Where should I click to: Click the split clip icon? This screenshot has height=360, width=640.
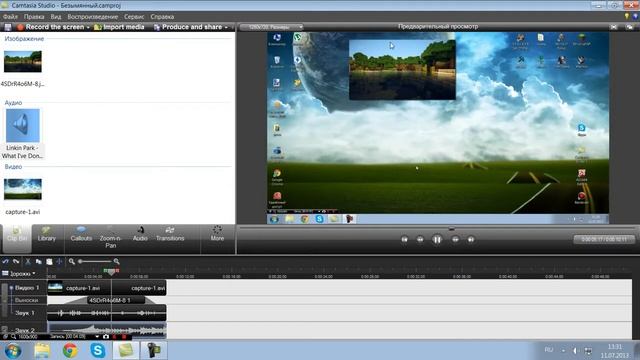pos(59,261)
